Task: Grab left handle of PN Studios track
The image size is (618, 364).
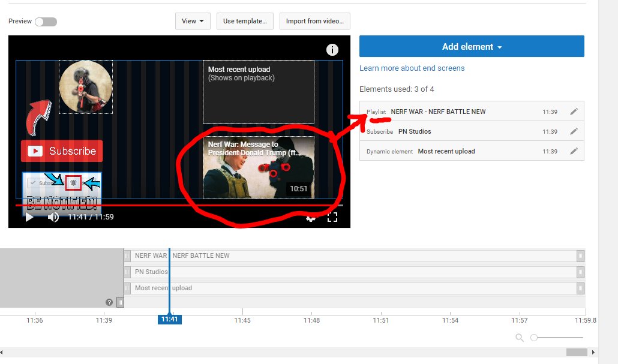Action: click(127, 272)
